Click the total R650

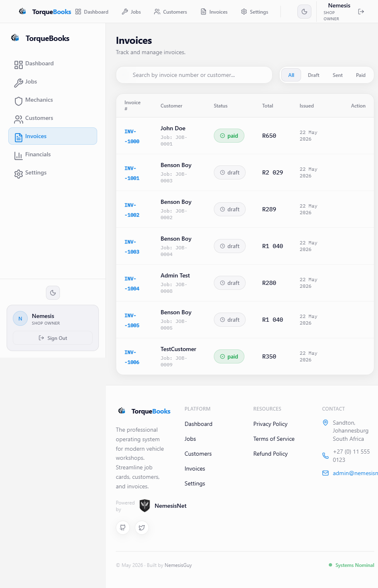click(269, 136)
